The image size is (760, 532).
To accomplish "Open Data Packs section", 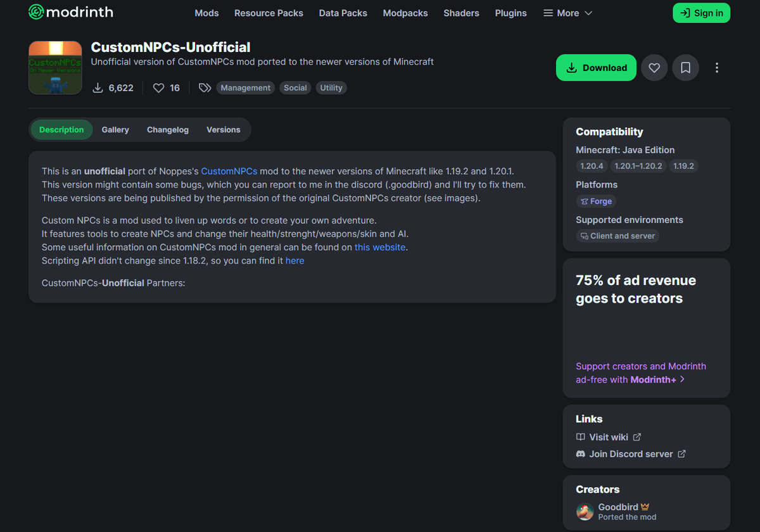I will click(x=343, y=13).
